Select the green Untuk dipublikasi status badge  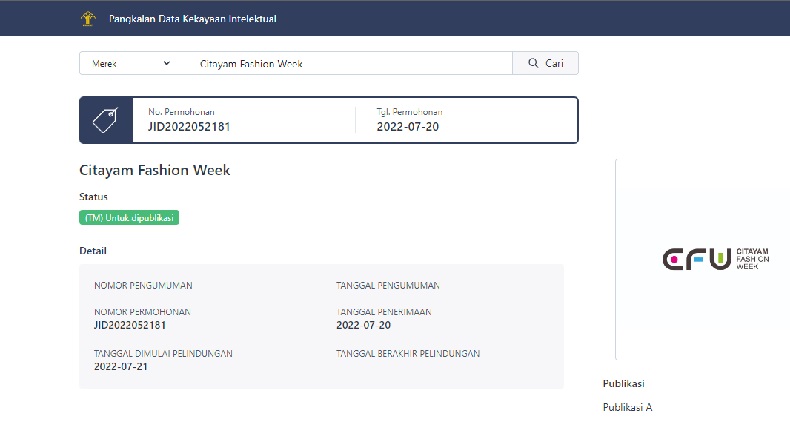point(129,217)
